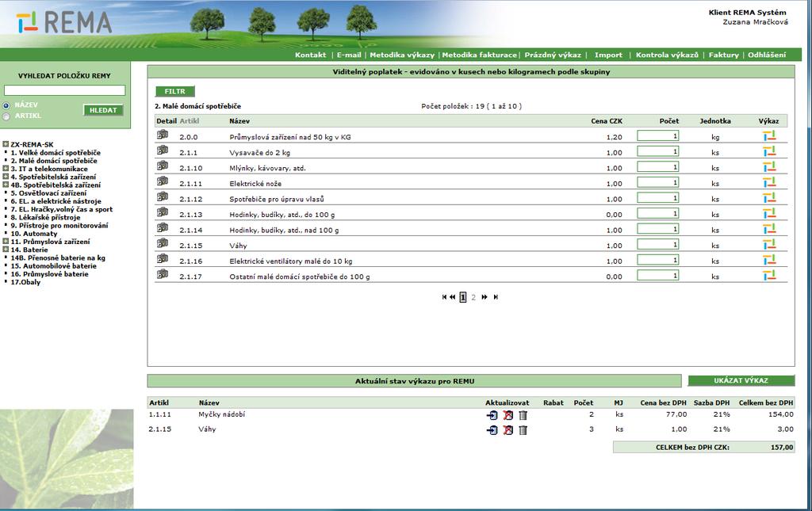The height and width of the screenshot is (511, 812).
Task: Open detail icon for Váhy in upper table
Action: 163,243
